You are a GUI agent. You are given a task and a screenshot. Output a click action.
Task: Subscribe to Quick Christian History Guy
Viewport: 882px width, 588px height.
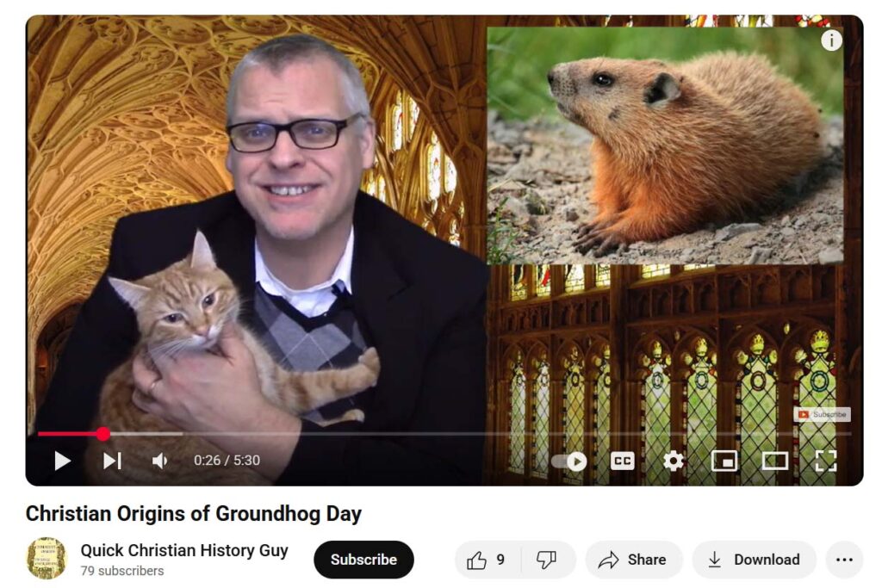(363, 560)
